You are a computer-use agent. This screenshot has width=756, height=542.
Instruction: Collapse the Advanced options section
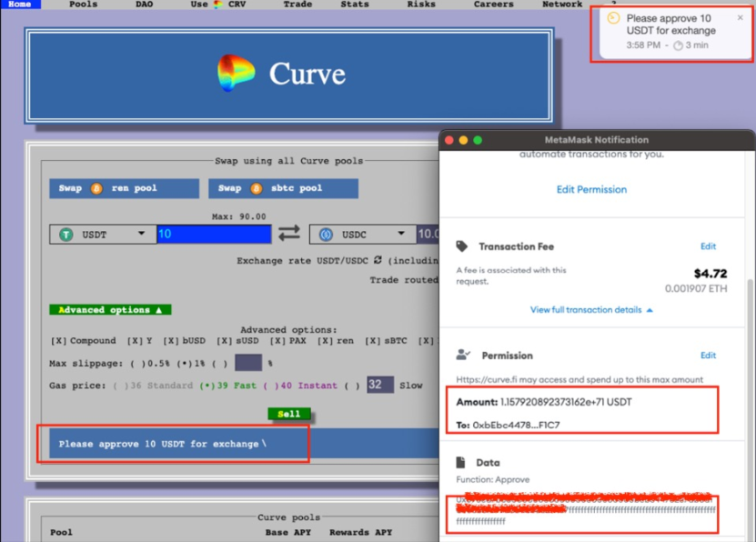[x=110, y=310]
